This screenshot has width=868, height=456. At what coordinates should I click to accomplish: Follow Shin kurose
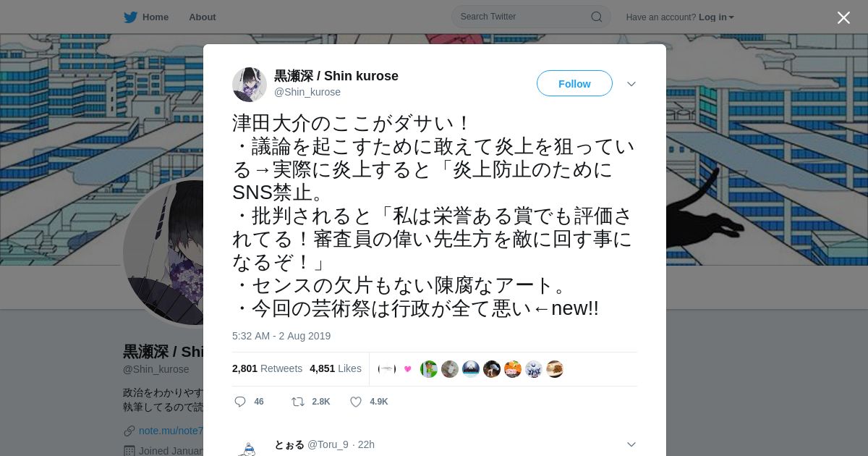coord(574,83)
